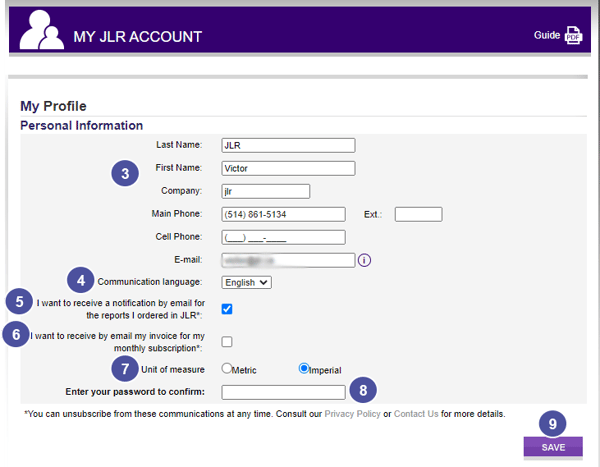The height and width of the screenshot is (467, 600).
Task: Open the Contact Us link
Action: 416,414
